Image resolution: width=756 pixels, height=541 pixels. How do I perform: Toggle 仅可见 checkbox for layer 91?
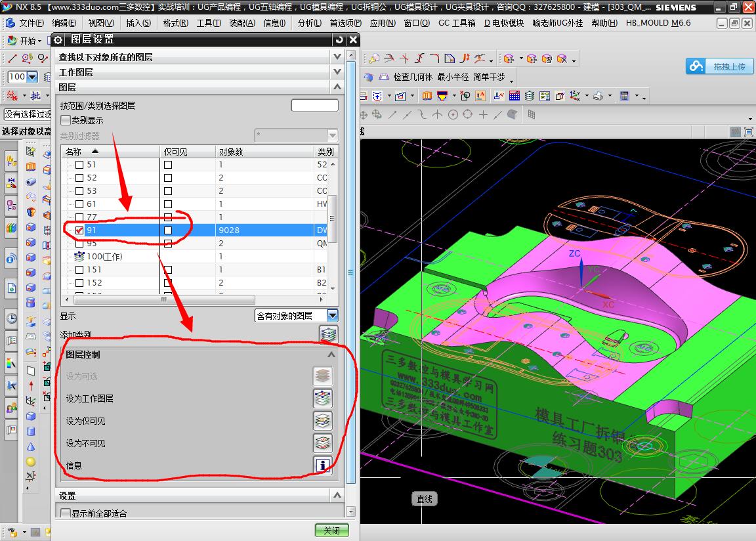click(x=168, y=230)
